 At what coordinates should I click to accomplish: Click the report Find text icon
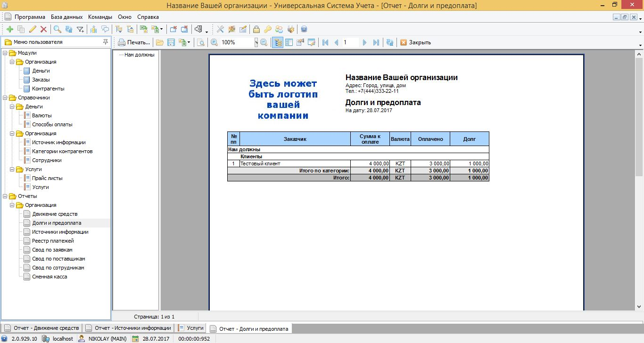201,42
